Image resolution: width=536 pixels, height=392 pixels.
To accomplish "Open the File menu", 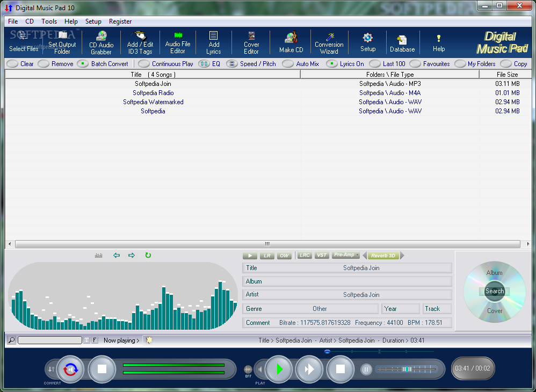I will (x=13, y=21).
